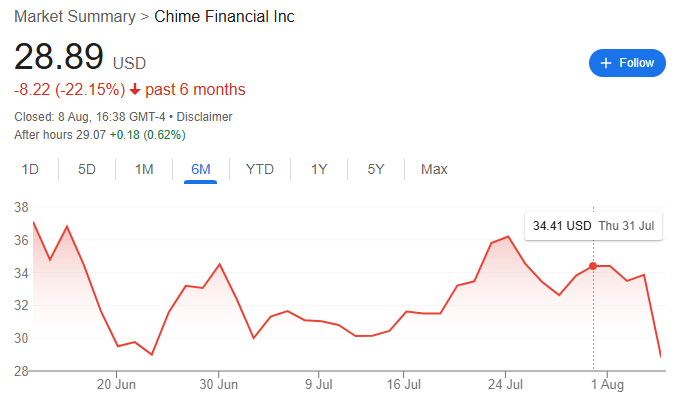694x407 pixels.
Task: Switch to the 1D time range
Action: 30,169
